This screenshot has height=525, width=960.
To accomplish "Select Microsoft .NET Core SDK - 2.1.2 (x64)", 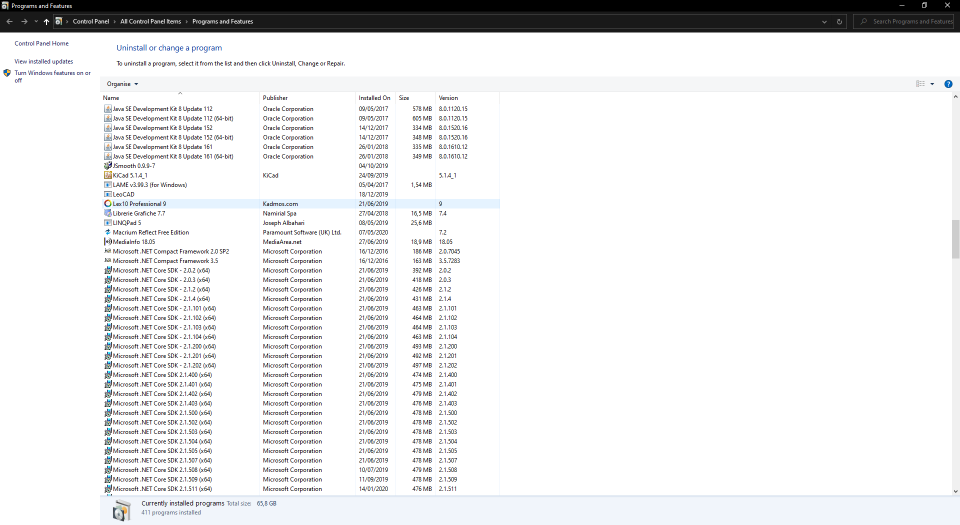I will tap(301, 289).
